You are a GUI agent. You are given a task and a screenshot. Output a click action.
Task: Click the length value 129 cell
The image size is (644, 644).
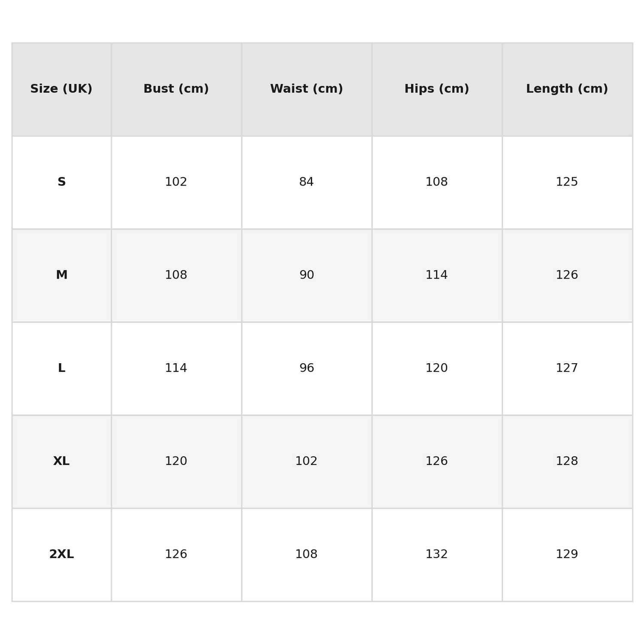(x=567, y=555)
